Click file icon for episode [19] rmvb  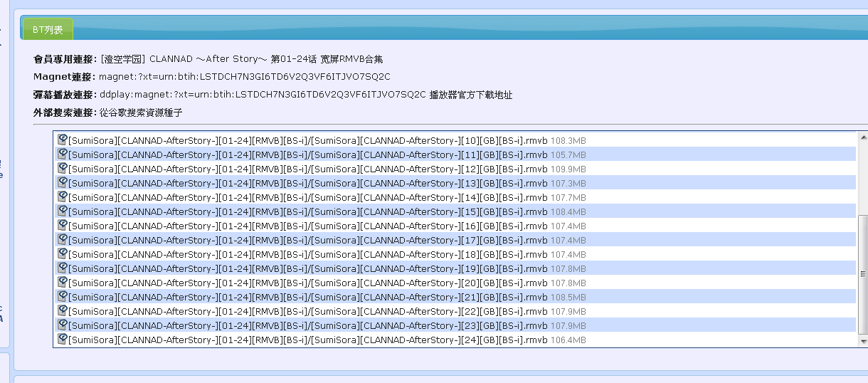coord(62,268)
